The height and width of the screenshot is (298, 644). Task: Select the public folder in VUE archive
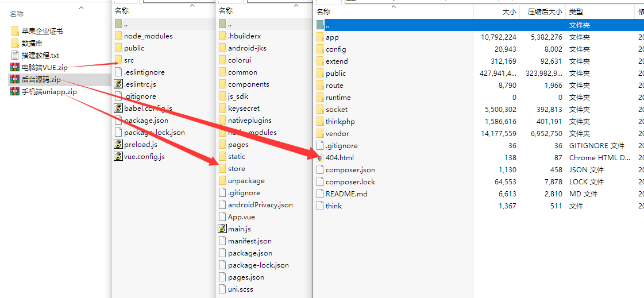[x=134, y=48]
